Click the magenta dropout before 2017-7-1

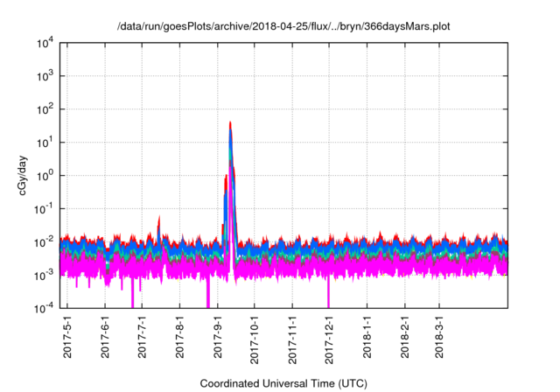(x=132, y=293)
